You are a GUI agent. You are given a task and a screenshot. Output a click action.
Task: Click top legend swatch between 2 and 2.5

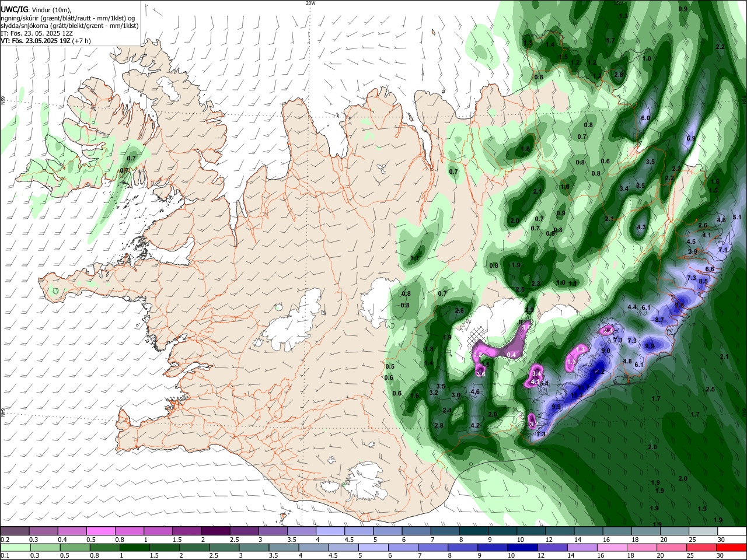(215, 531)
